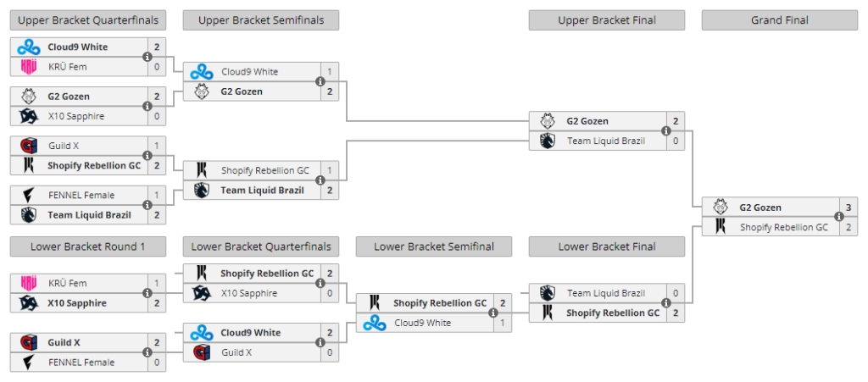Open Lower Bracket Final match info icon

coord(666,303)
